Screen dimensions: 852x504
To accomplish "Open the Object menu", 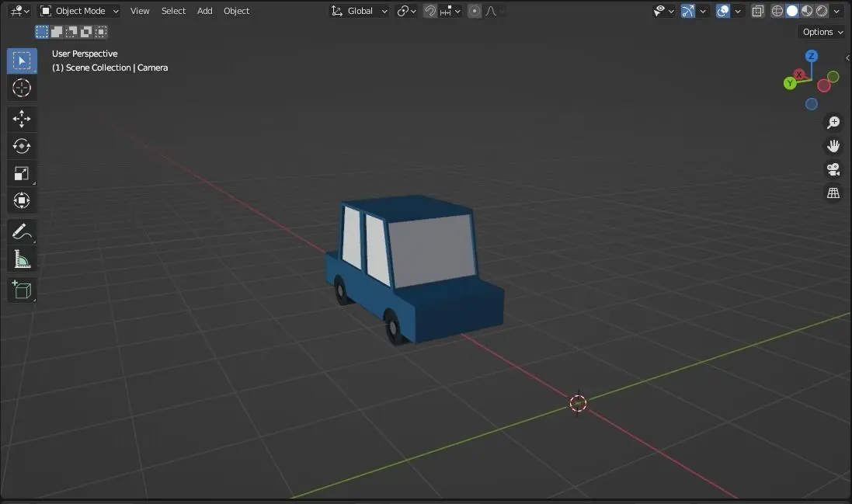I will pyautogui.click(x=236, y=11).
